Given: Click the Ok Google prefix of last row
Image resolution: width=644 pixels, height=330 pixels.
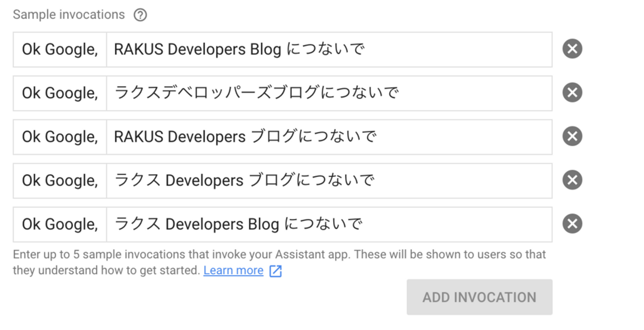Looking at the screenshot, I should (60, 224).
